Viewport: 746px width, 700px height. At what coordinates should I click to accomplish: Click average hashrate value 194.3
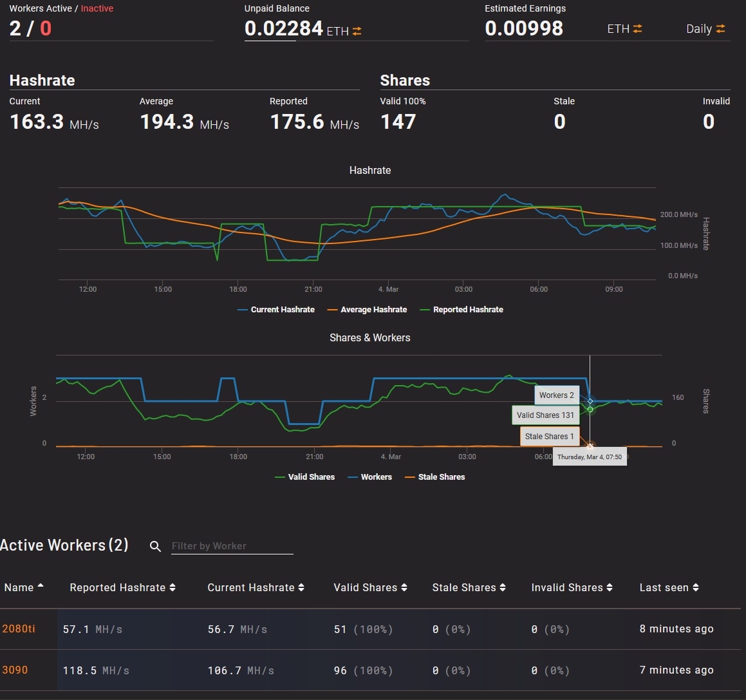point(167,122)
